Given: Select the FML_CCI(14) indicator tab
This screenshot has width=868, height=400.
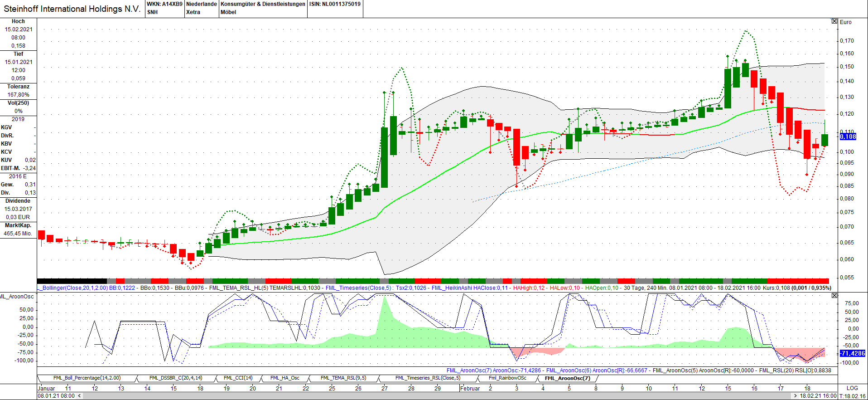Looking at the screenshot, I should (238, 378).
